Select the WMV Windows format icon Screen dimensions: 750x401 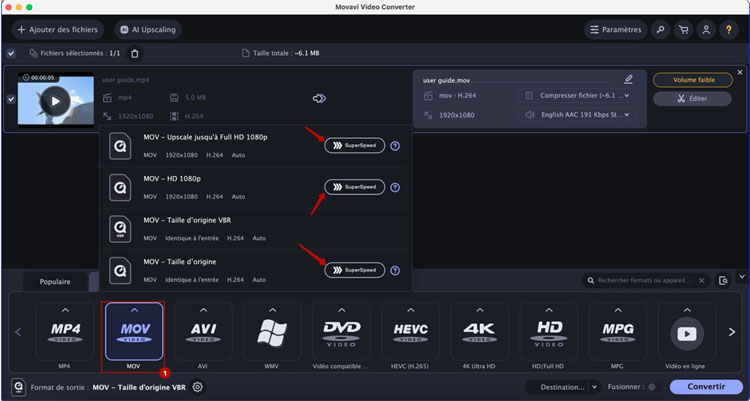click(x=272, y=331)
